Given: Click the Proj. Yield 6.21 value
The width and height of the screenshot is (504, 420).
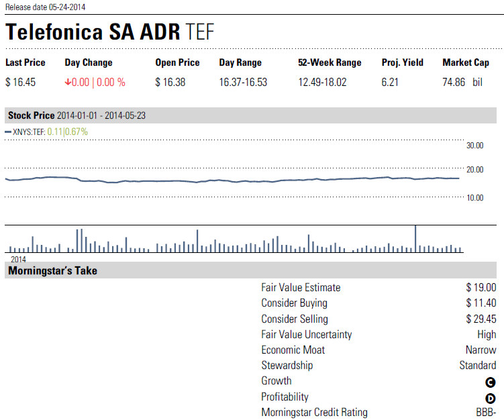Looking at the screenshot, I should [390, 82].
